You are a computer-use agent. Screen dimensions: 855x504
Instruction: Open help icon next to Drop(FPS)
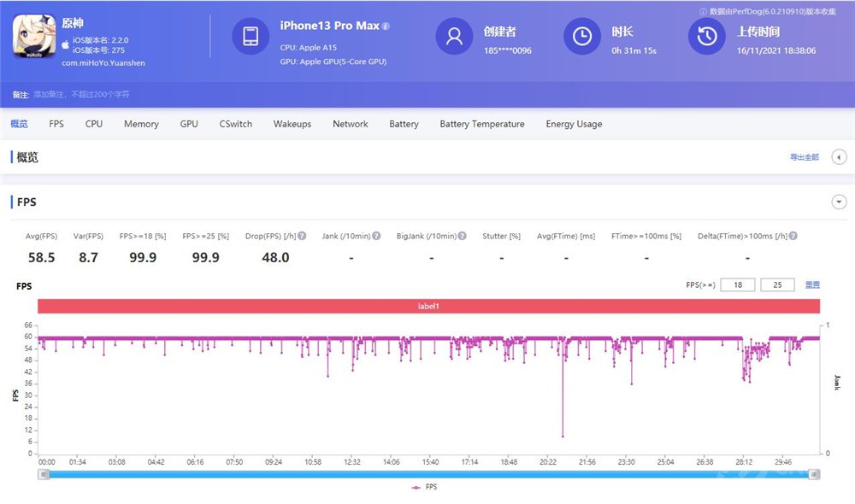click(x=302, y=236)
